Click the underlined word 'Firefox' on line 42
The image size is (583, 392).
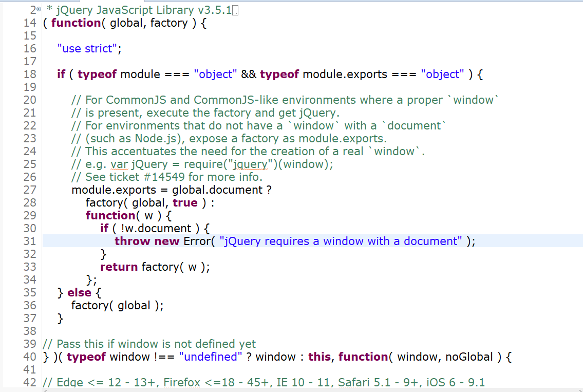point(182,383)
